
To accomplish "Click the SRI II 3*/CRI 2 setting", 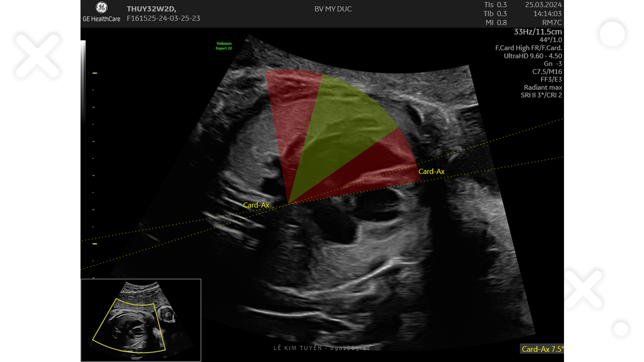I will point(541,95).
